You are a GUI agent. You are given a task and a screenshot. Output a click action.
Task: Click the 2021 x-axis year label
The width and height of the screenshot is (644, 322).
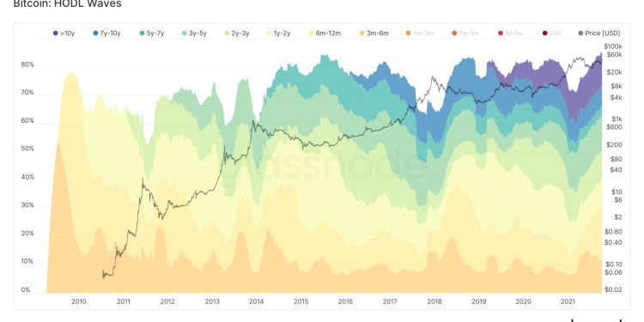click(x=568, y=301)
